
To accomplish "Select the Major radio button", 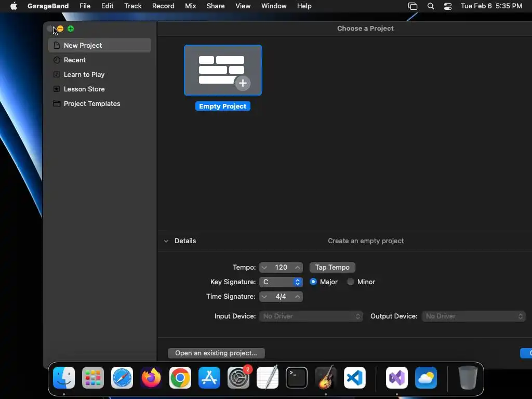I will tap(313, 282).
